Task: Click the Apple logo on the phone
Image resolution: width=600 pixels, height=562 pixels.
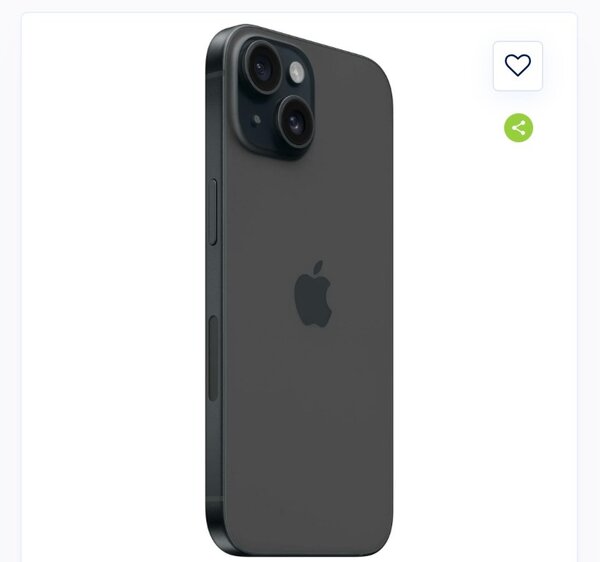Action: 313,294
